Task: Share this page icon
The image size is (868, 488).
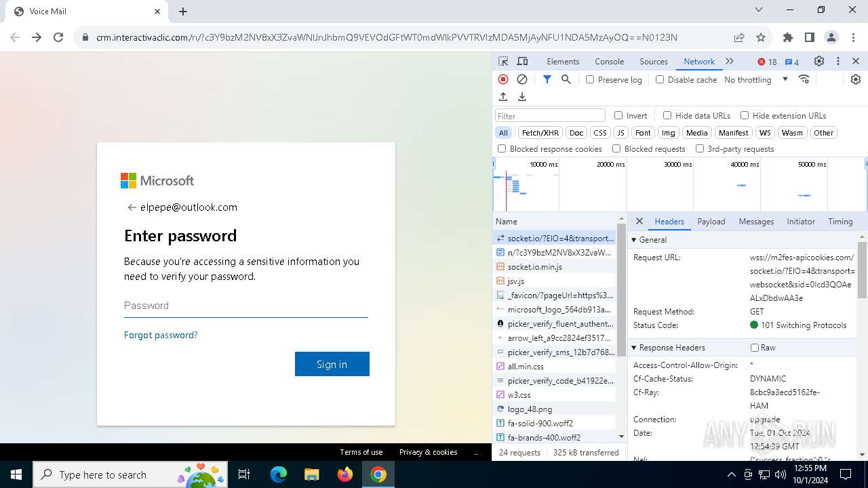Action: pyautogui.click(x=739, y=37)
